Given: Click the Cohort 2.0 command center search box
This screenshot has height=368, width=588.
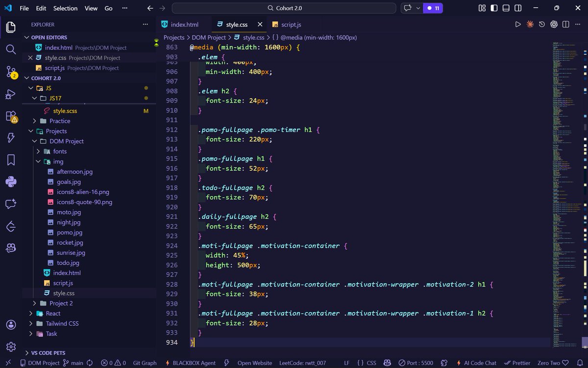Looking at the screenshot, I should tap(284, 8).
